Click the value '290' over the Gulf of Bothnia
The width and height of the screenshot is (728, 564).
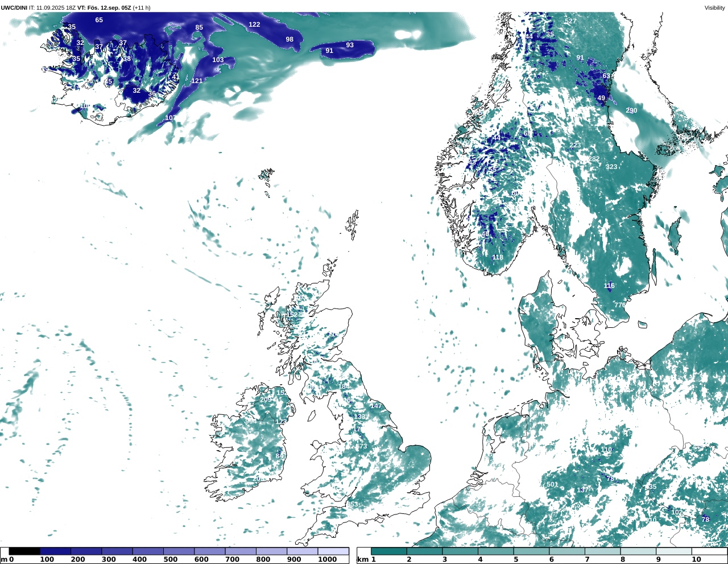coord(631,110)
